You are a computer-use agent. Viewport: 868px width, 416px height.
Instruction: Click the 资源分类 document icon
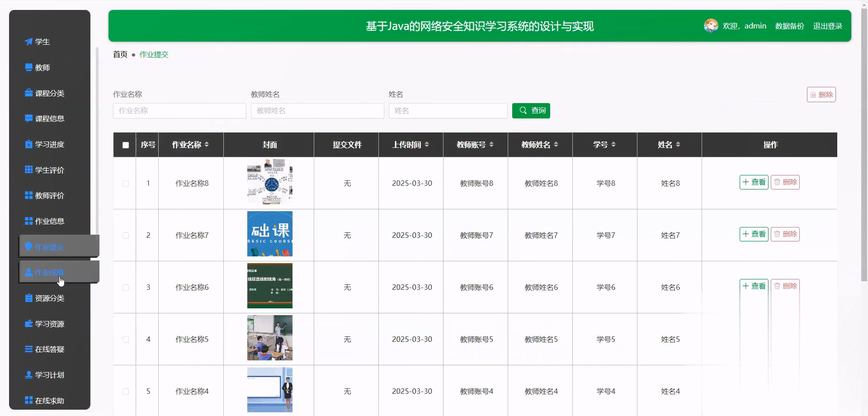(x=28, y=298)
